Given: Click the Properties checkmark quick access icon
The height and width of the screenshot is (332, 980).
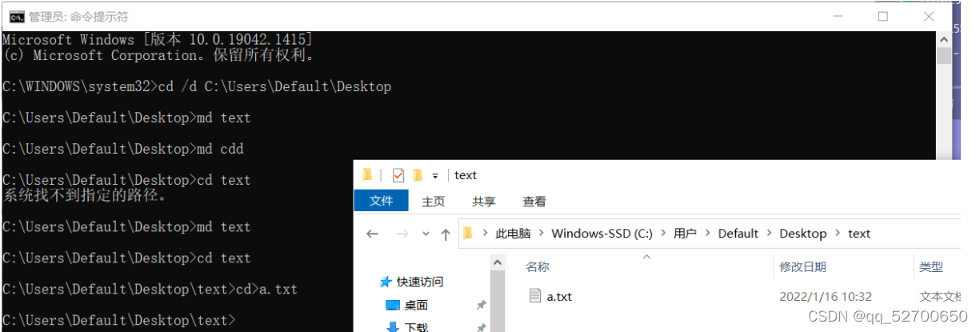Looking at the screenshot, I should pyautogui.click(x=398, y=175).
